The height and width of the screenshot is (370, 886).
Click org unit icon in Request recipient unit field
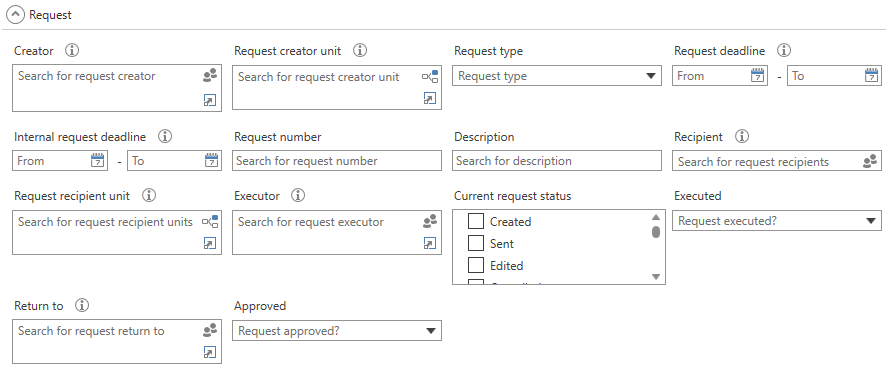point(210,221)
